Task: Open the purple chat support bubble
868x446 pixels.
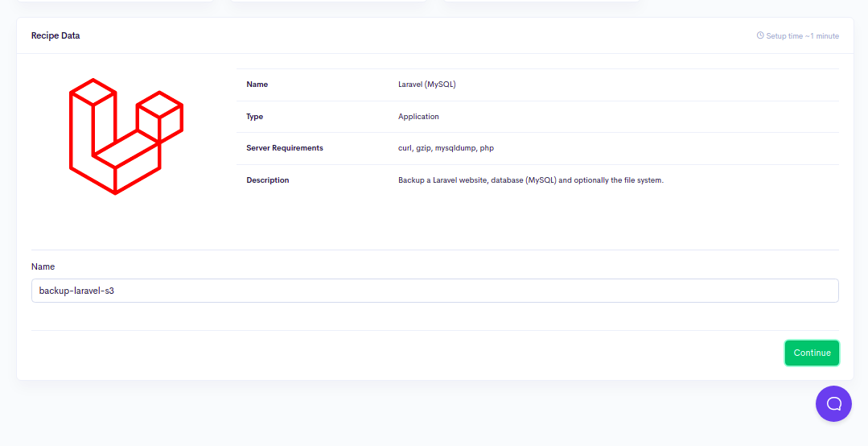Action: click(x=833, y=403)
